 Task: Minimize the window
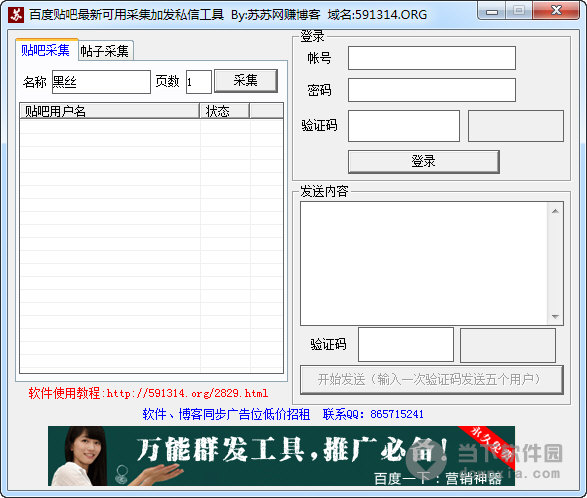(492, 11)
